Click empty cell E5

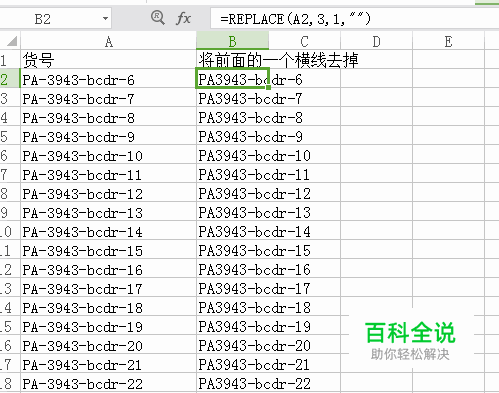click(448, 136)
